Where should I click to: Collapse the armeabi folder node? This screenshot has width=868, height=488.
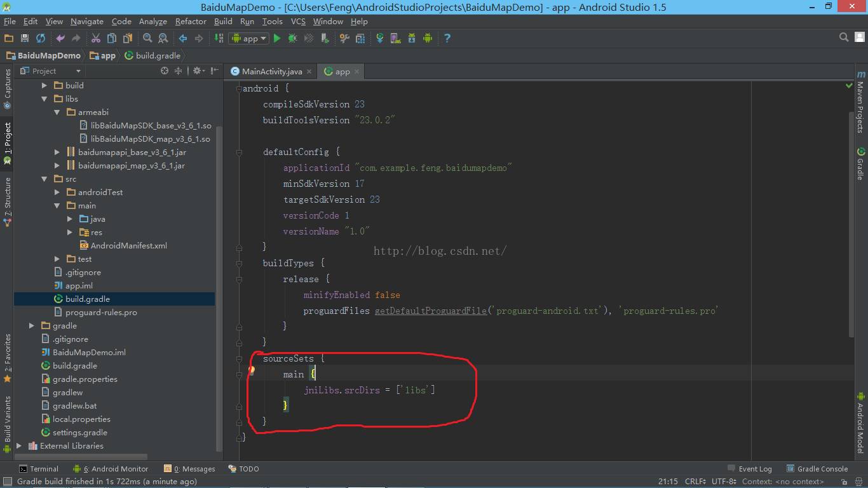(x=57, y=112)
